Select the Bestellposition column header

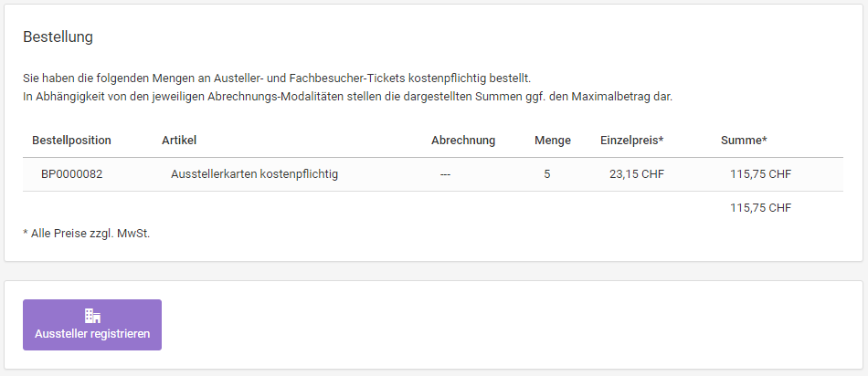(71, 141)
